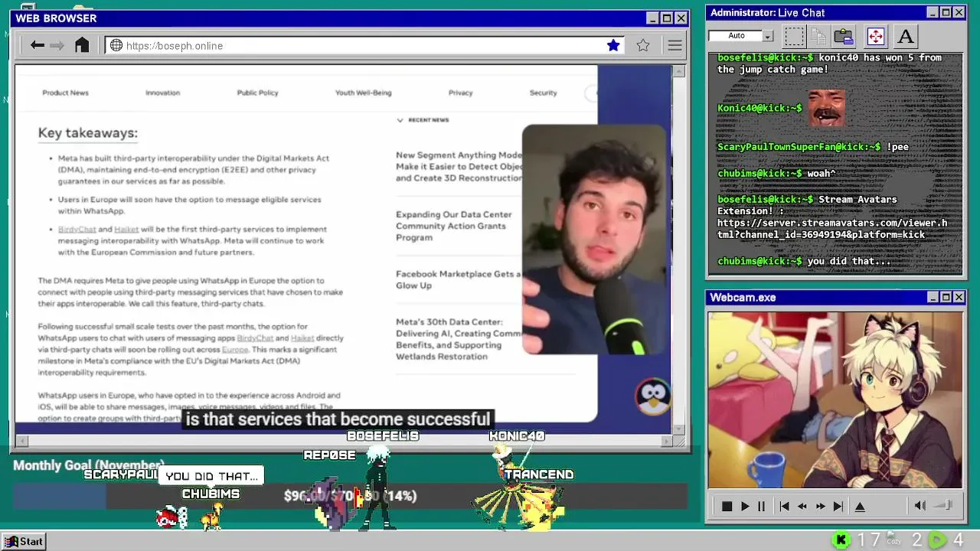Click the font A icon in Live Chat
Image resolution: width=980 pixels, height=551 pixels.
click(905, 36)
